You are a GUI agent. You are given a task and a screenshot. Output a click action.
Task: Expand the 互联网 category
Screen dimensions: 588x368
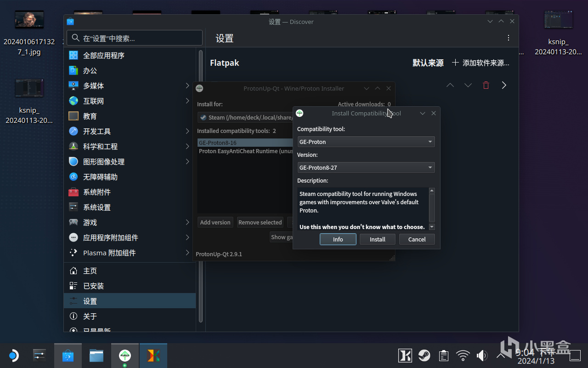pos(187,101)
